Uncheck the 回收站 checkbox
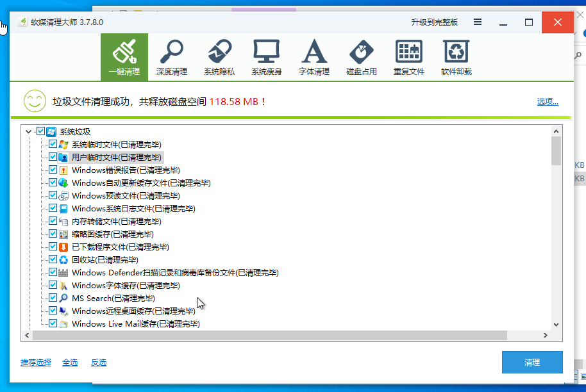The width and height of the screenshot is (586, 392). 53,259
